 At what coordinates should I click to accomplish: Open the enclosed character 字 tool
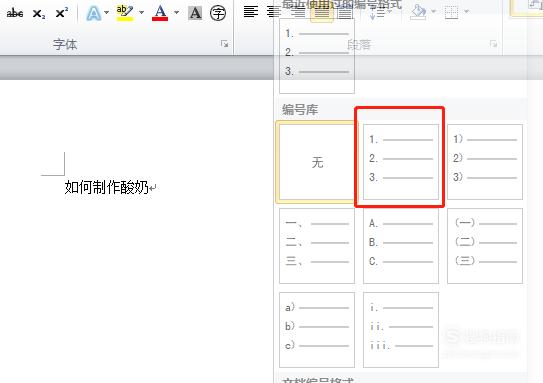pyautogui.click(x=218, y=13)
